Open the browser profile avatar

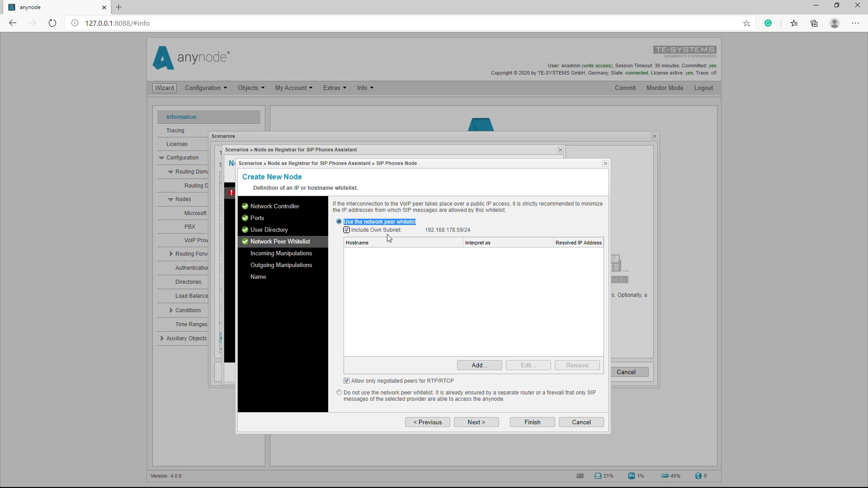[835, 23]
